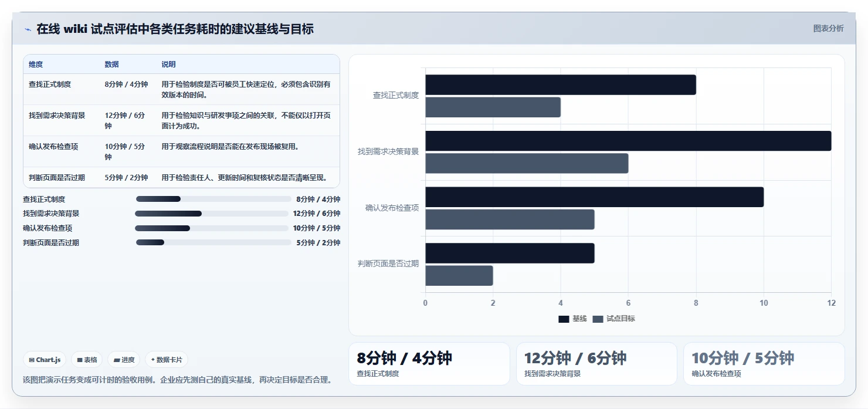868x409 pixels.
Task: Click the 确认发布检查项 progress bar
Action: click(212, 228)
